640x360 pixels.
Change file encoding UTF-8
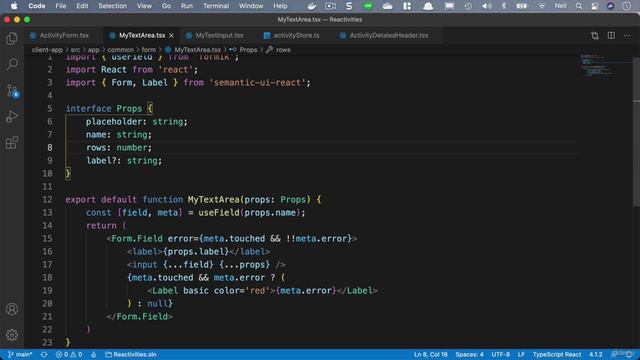[500, 354]
